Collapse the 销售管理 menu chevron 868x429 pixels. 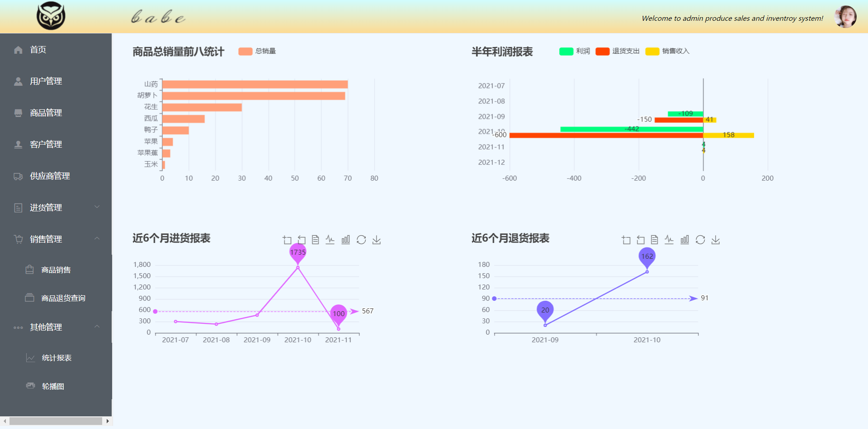coord(97,238)
